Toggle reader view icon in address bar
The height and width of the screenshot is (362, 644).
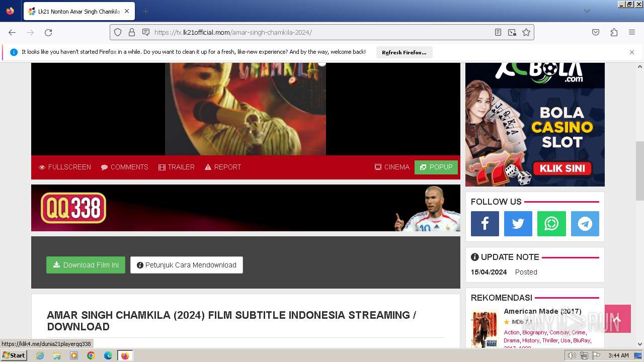pos(498,32)
